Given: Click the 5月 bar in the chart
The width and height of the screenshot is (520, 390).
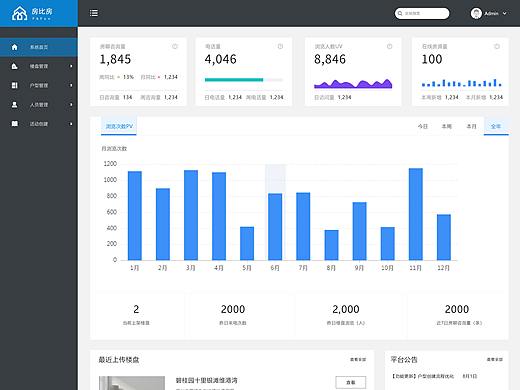Looking at the screenshot, I should [247, 243].
